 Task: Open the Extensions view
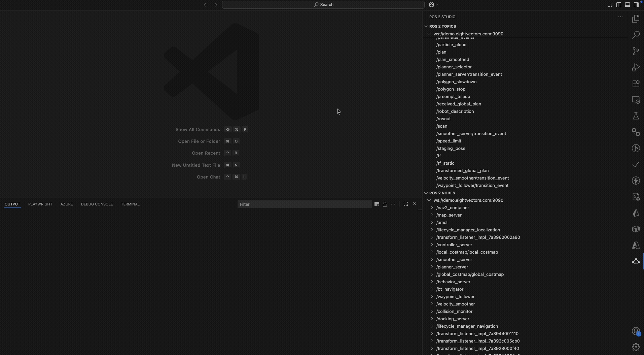click(636, 84)
